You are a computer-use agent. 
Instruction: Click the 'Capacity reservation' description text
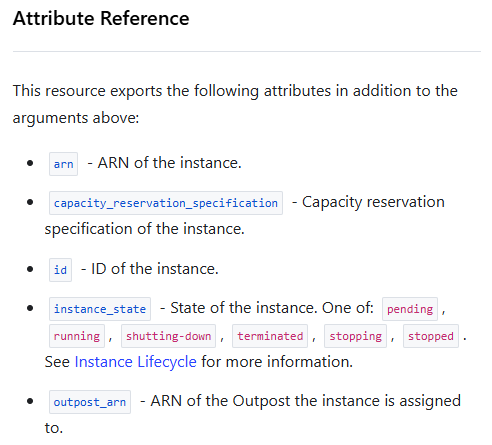click(x=373, y=202)
